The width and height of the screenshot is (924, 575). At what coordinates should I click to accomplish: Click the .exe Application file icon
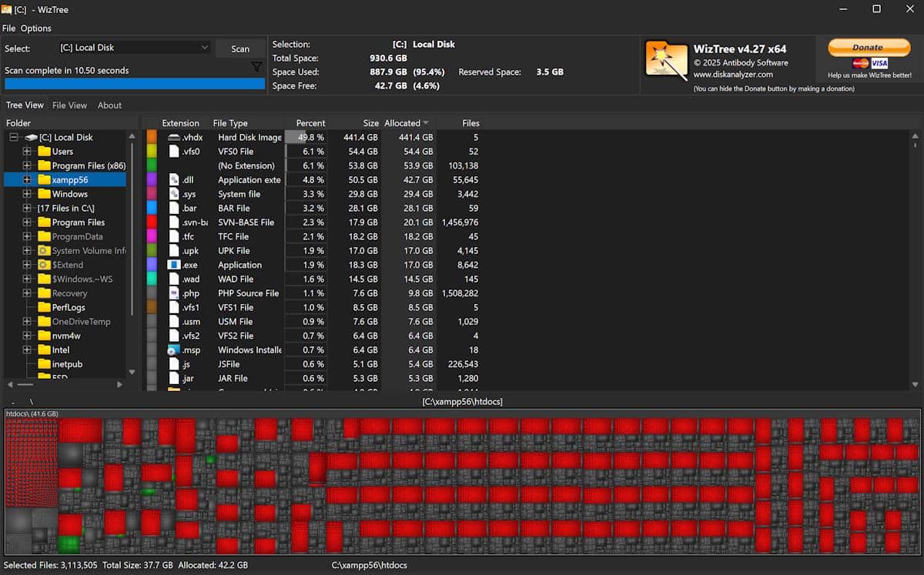[174, 265]
